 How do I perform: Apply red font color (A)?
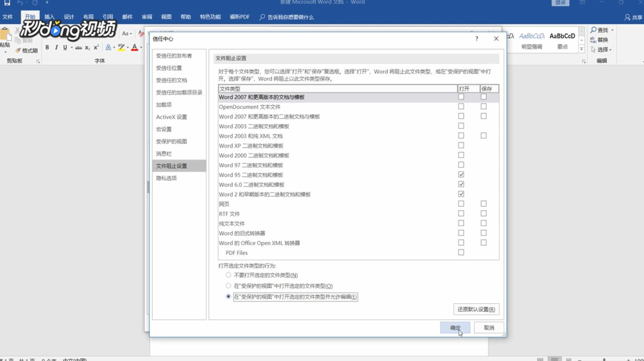click(x=135, y=48)
